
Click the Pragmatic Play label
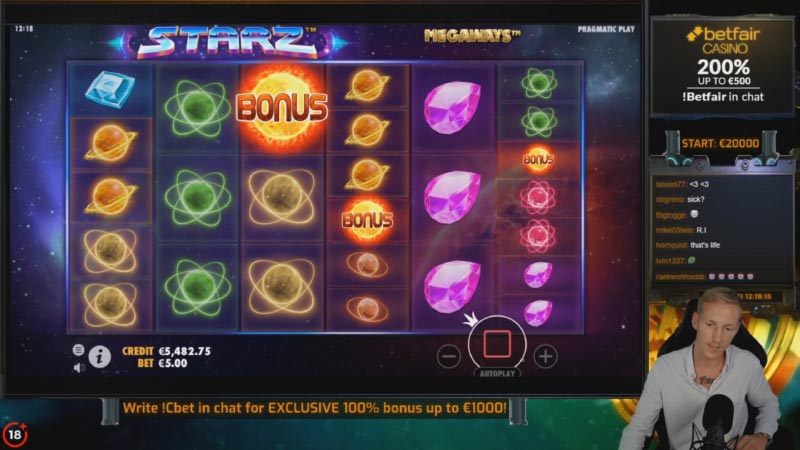pyautogui.click(x=606, y=30)
